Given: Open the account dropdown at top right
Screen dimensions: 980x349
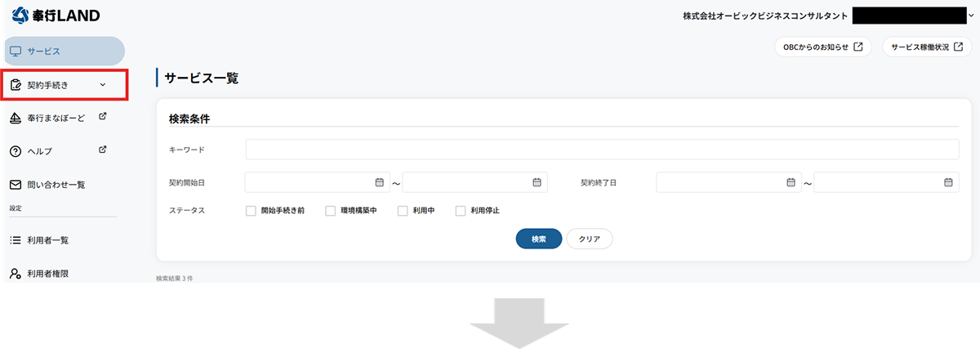Looking at the screenshot, I should 970,16.
